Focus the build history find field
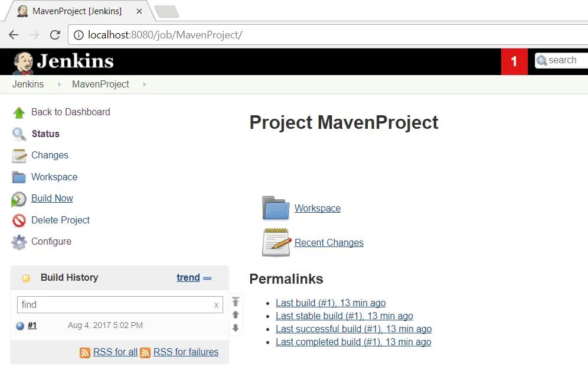588x383 pixels. pos(120,305)
